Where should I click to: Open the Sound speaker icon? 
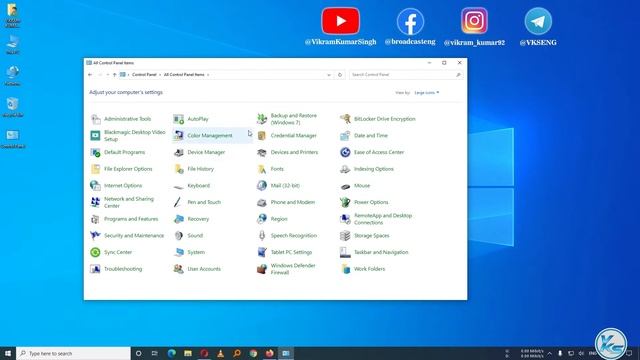point(179,236)
